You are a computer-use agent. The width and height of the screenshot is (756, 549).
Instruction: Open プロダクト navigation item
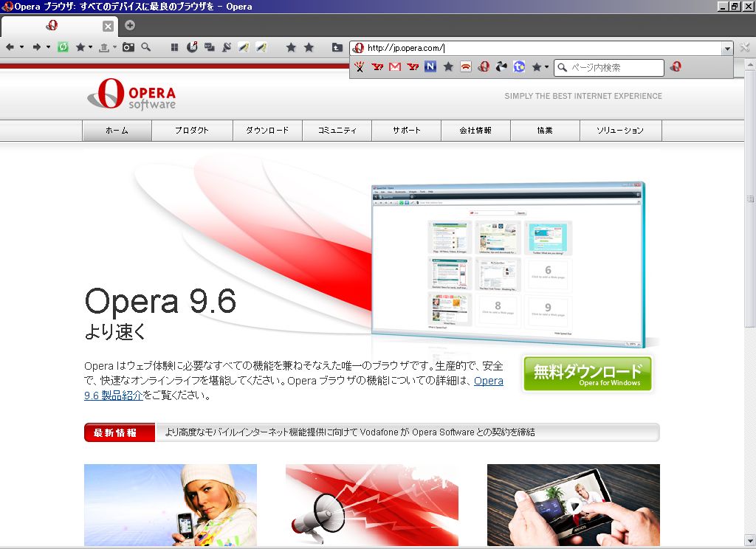pos(192,130)
